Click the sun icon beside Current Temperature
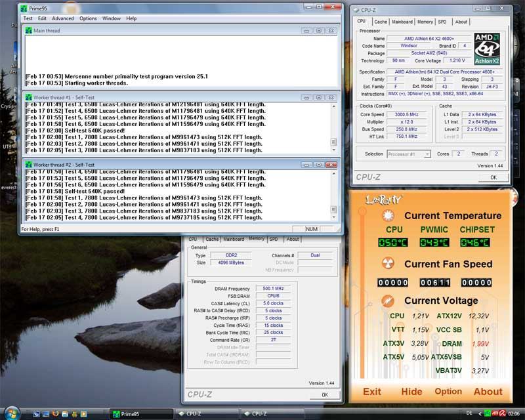The image size is (525, 420). tap(388, 215)
